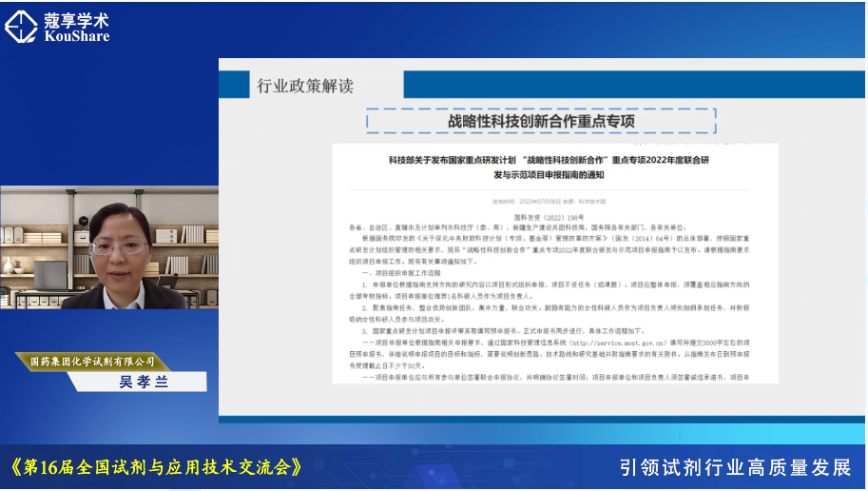Click the 国药集团化学试剂有限公司 company banner

coord(92,362)
